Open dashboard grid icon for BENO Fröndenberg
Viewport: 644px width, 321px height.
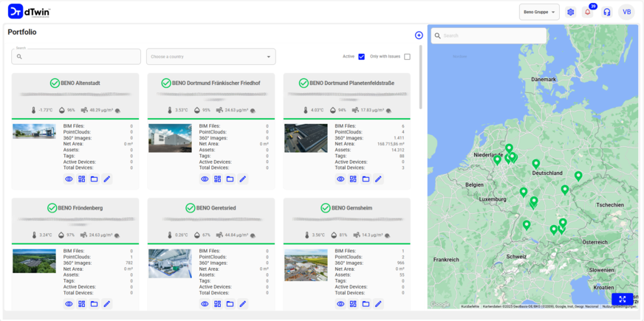pos(81,304)
